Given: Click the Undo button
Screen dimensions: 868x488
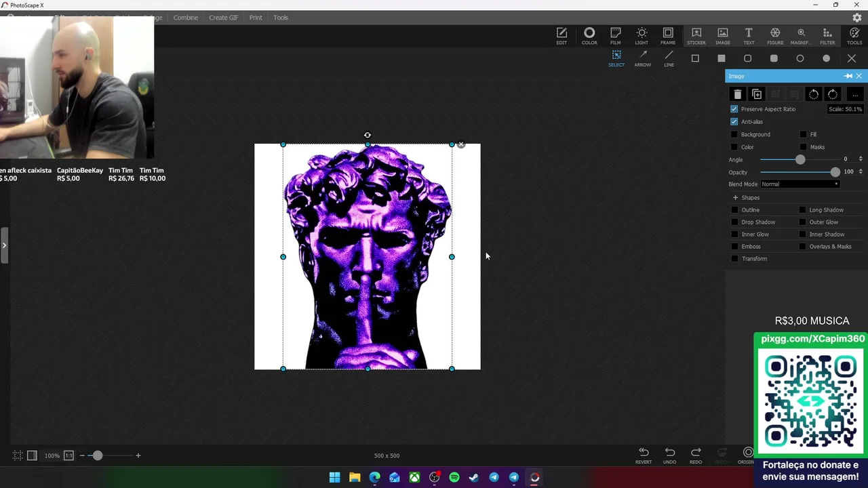Looking at the screenshot, I should [669, 455].
